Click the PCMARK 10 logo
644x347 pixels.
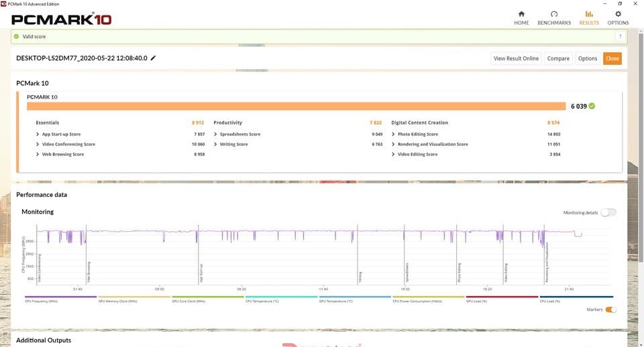point(62,19)
